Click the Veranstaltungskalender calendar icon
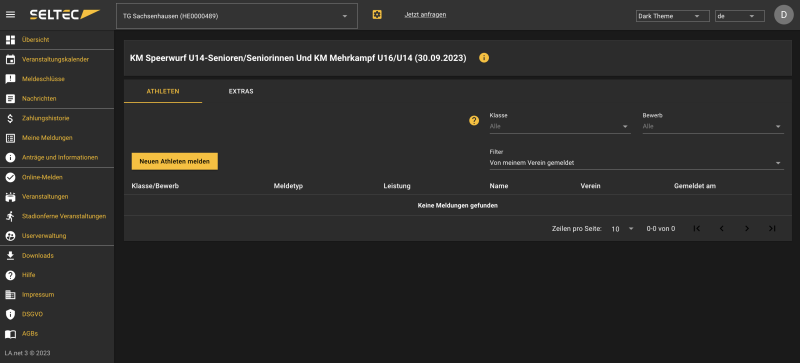 tap(10, 60)
